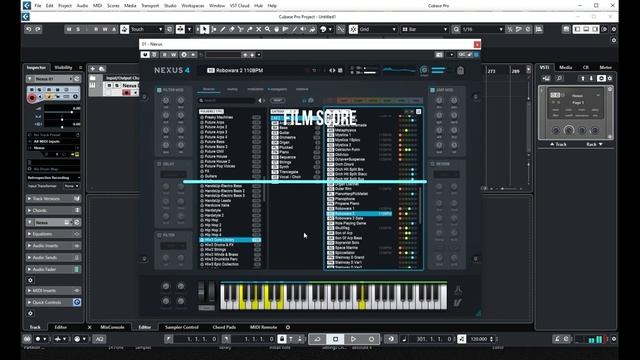This screenshot has height=360, width=640.
Task: Click the metronome click icon in transport
Action: pos(557,339)
